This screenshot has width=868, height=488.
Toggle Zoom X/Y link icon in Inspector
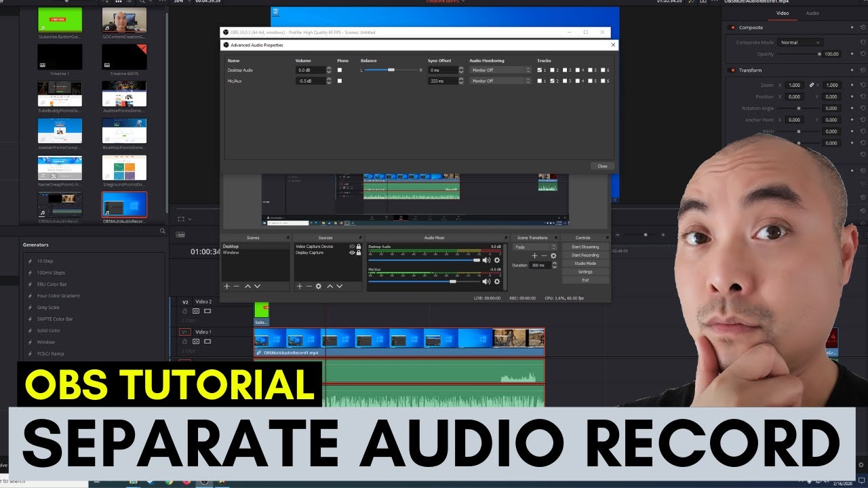pos(812,85)
